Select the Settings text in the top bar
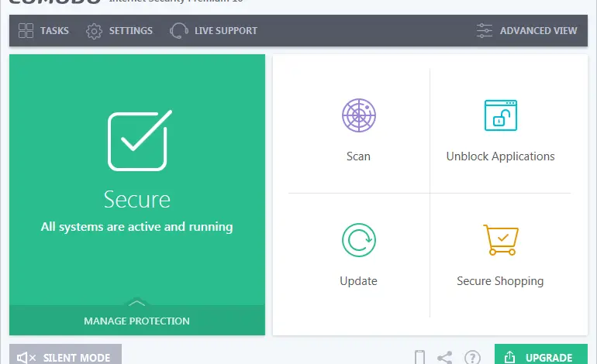The height and width of the screenshot is (364, 597). (x=130, y=31)
